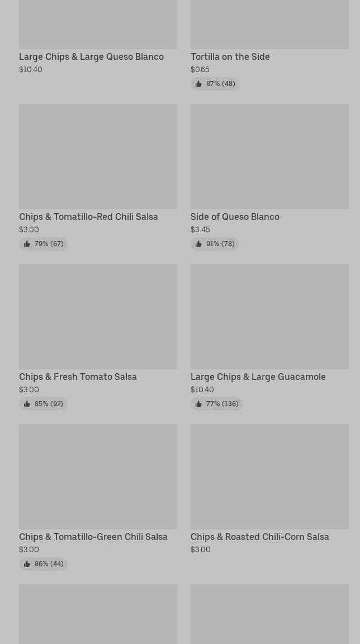This screenshot has height=644, width=360.
Task: Click thumbs-up icon for Large Guacamole
Action: [x=198, y=404]
